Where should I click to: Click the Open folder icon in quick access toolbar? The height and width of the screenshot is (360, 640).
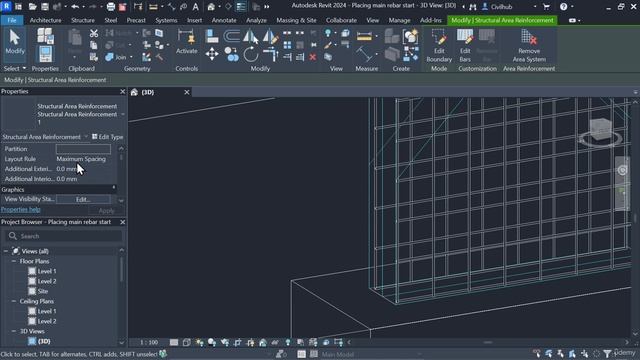33,7
